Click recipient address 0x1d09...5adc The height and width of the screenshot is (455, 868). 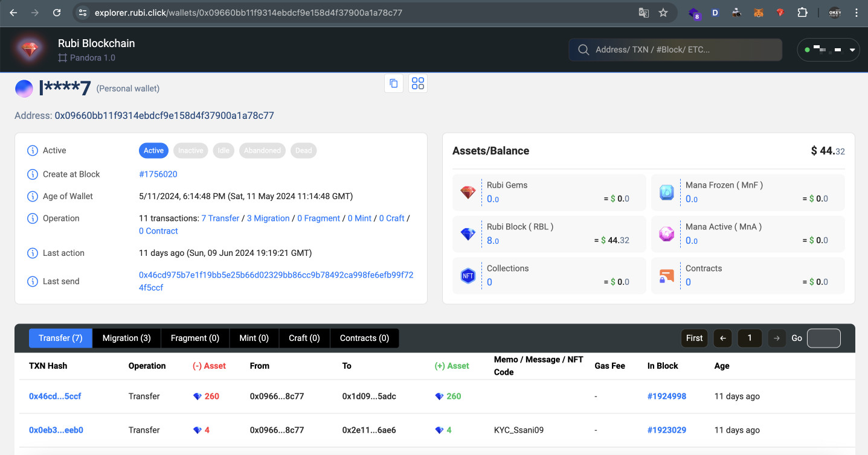tap(369, 396)
